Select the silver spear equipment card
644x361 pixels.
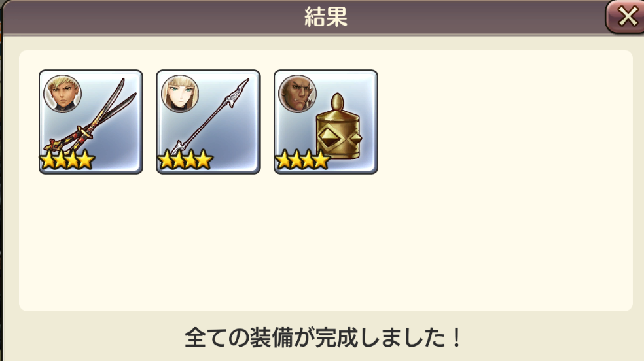click(208, 122)
